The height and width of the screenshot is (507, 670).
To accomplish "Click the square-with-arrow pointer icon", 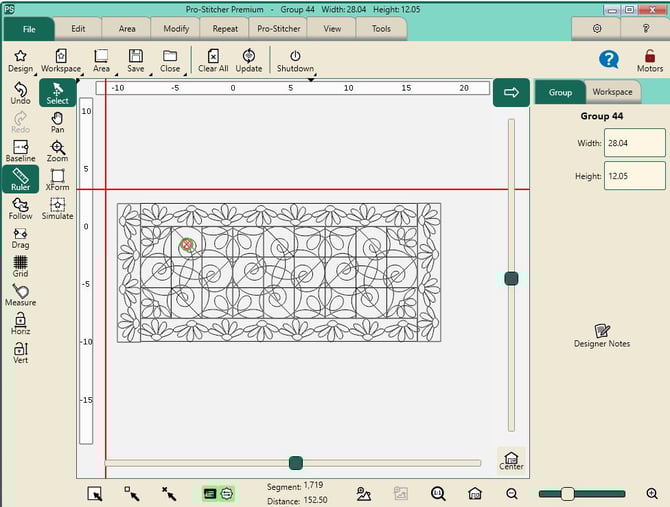I will (x=132, y=494).
